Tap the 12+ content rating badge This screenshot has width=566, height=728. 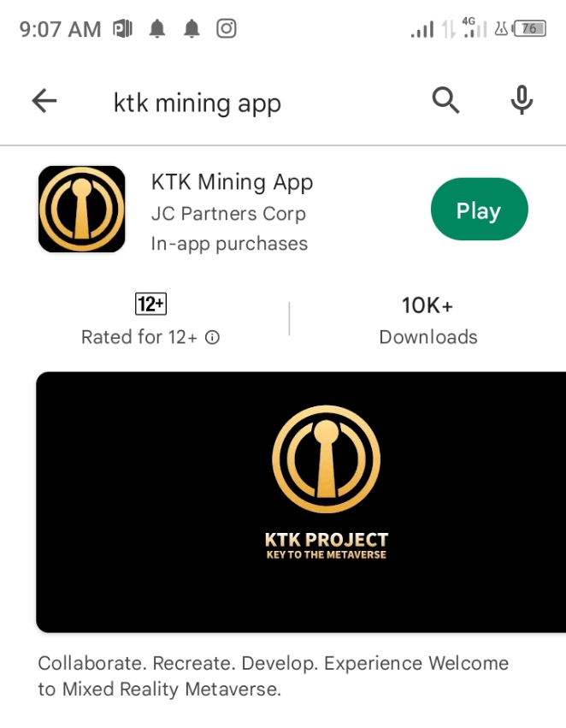tap(150, 304)
